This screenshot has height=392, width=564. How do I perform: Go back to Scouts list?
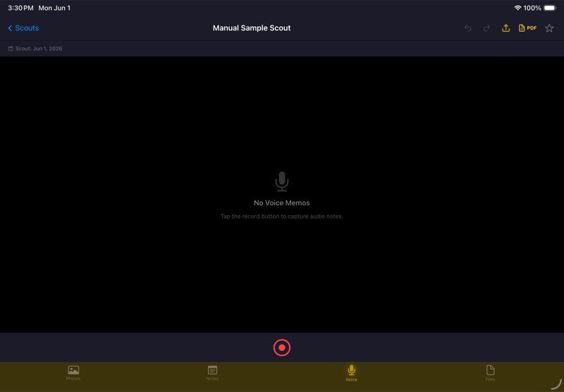pyautogui.click(x=23, y=28)
